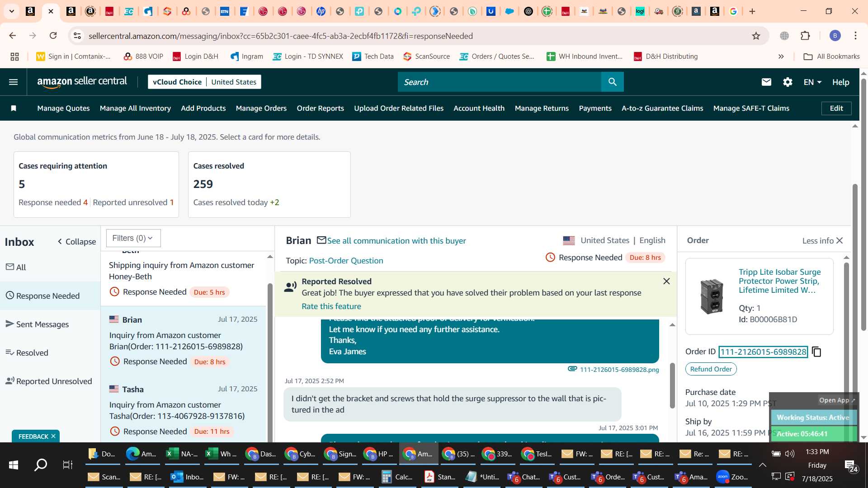Expand the Filters (0) dropdown
868x488 pixels.
point(133,238)
